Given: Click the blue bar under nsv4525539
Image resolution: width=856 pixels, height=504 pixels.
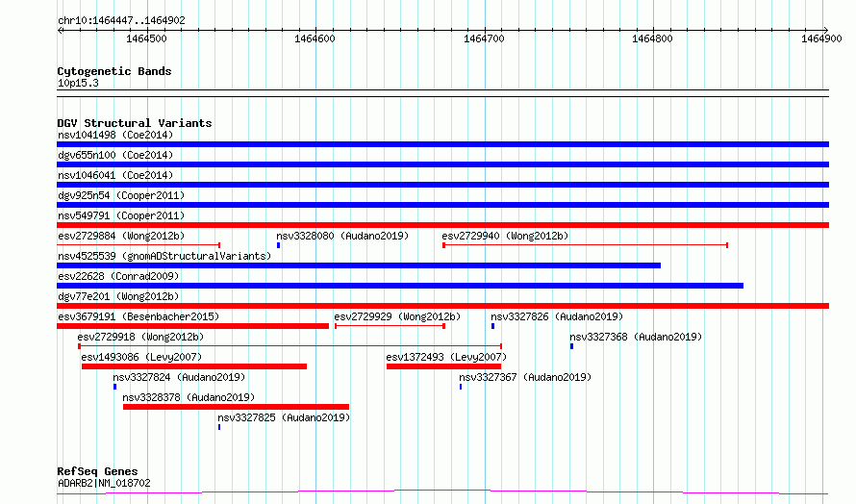Looking at the screenshot, I should [359, 265].
